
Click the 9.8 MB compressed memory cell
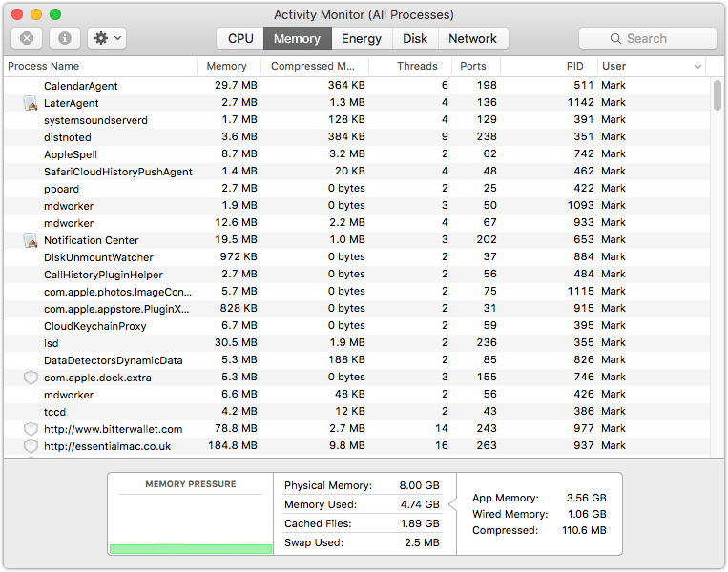tap(347, 445)
